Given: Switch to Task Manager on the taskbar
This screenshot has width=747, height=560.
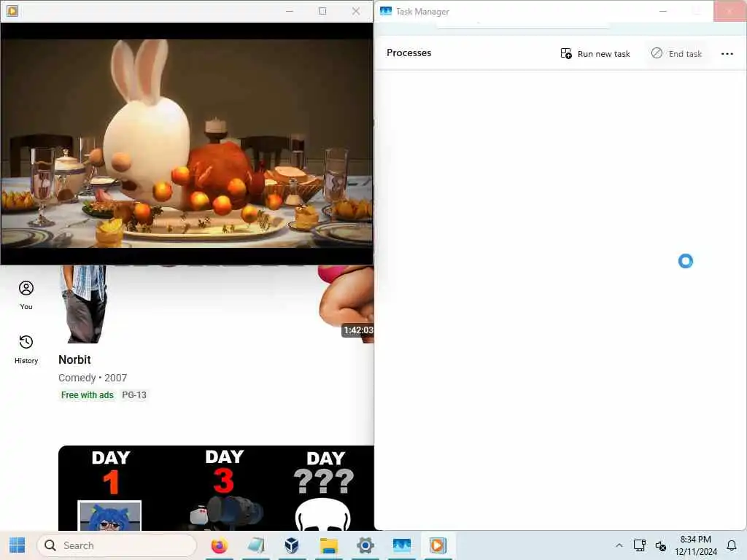Looking at the screenshot, I should point(402,545).
